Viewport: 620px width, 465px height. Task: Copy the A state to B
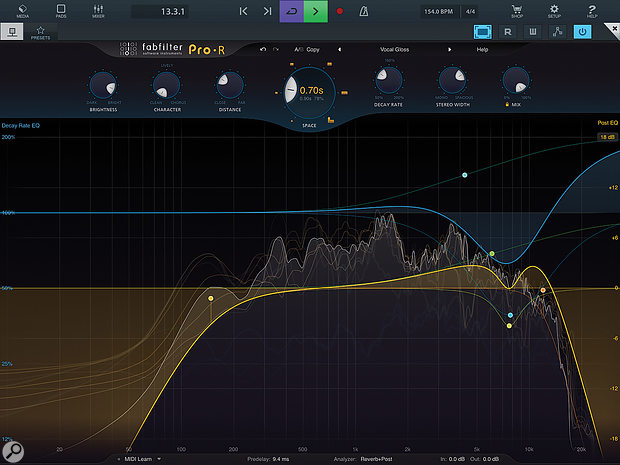point(313,49)
